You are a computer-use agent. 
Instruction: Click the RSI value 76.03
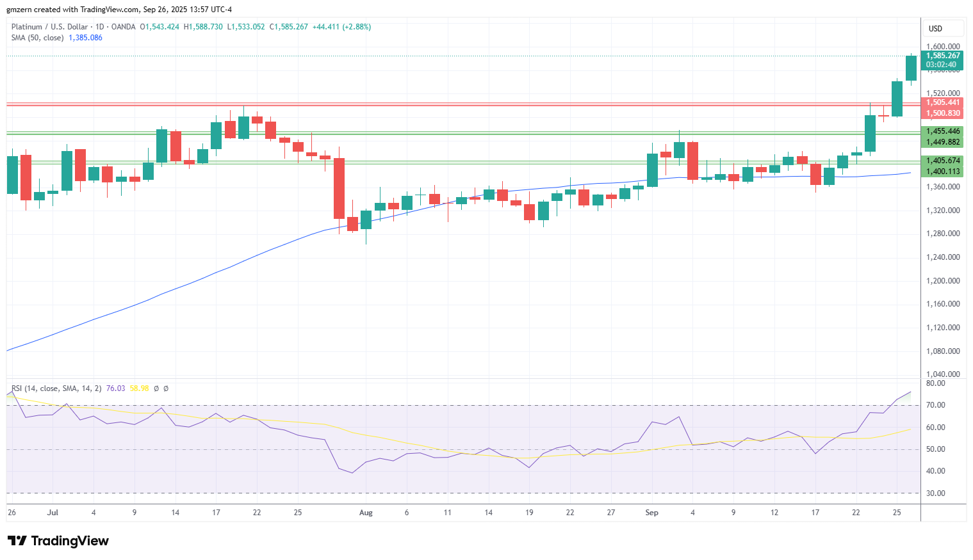click(115, 388)
